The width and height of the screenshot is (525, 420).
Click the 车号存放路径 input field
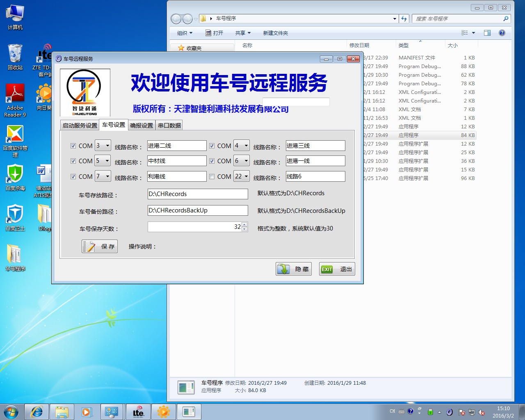click(198, 194)
